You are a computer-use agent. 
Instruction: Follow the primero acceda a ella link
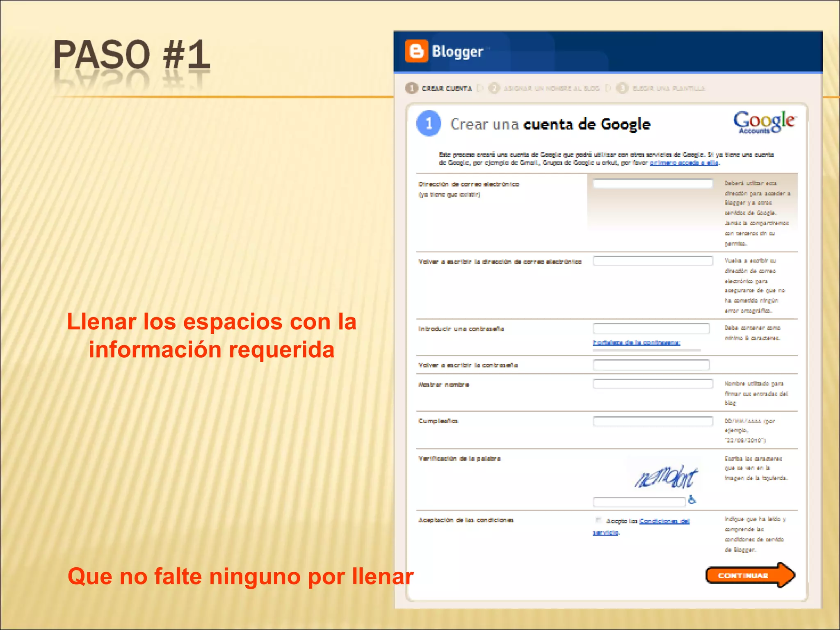(684, 163)
